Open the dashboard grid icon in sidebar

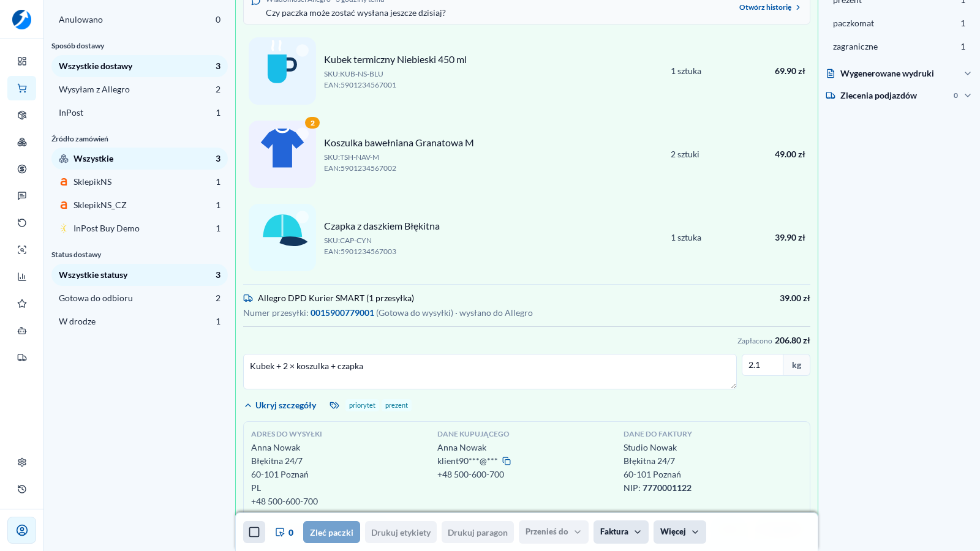coord(22,61)
